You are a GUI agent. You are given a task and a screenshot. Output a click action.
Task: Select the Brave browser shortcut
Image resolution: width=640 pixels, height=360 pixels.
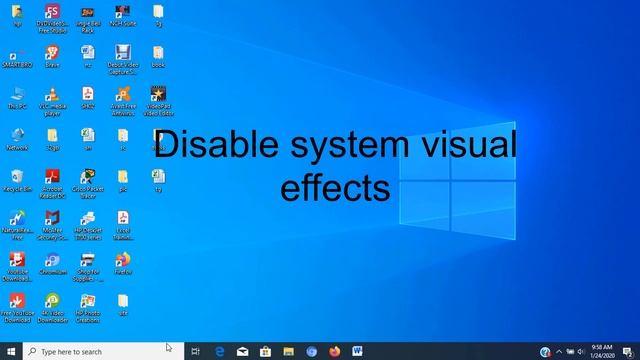point(52,57)
